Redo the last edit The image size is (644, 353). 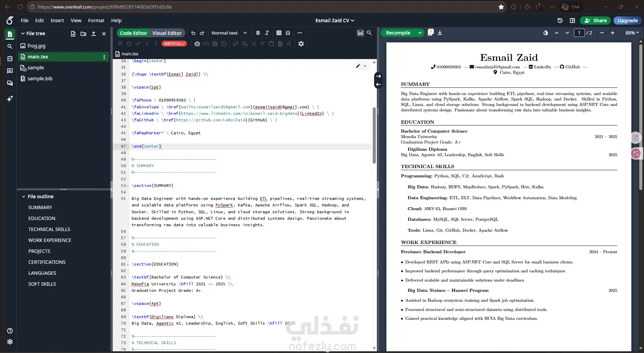click(202, 33)
